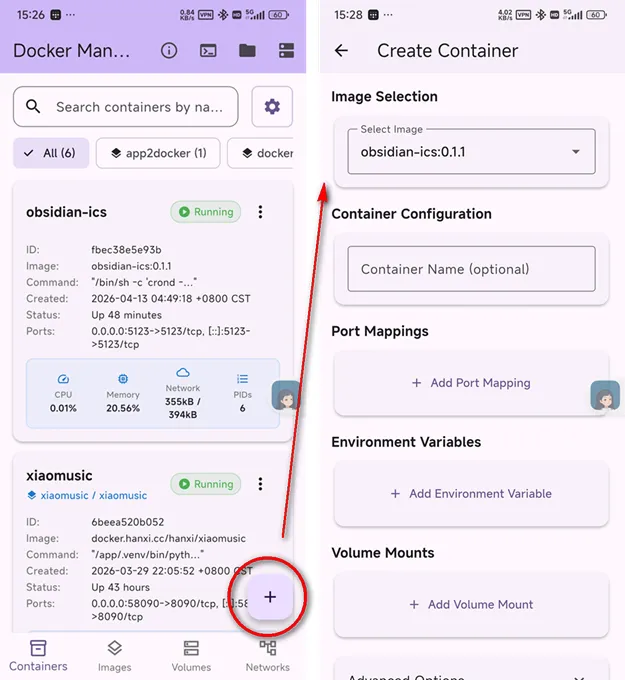Tap the Memory 20.56% stat

[123, 394]
